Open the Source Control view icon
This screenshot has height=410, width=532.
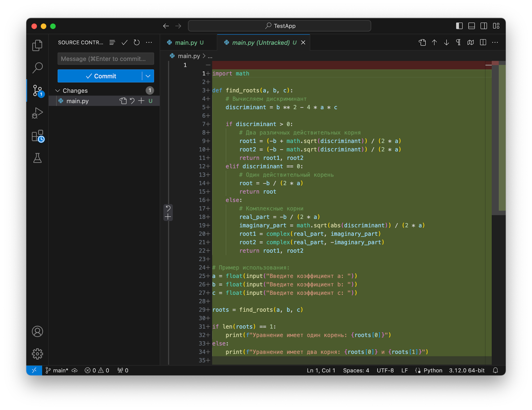click(x=38, y=91)
